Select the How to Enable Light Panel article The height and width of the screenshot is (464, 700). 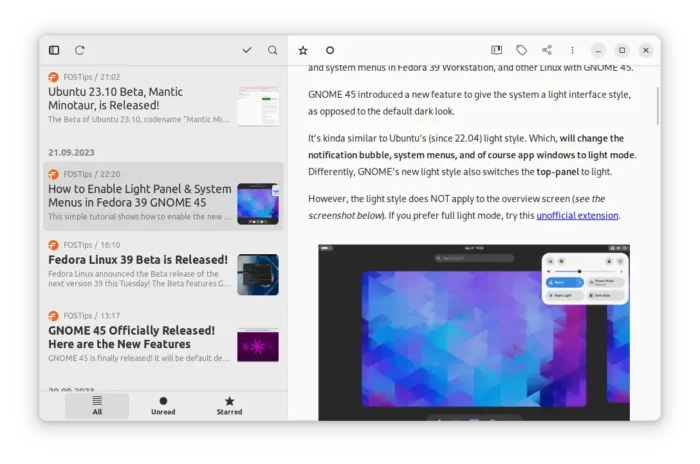coord(163,196)
